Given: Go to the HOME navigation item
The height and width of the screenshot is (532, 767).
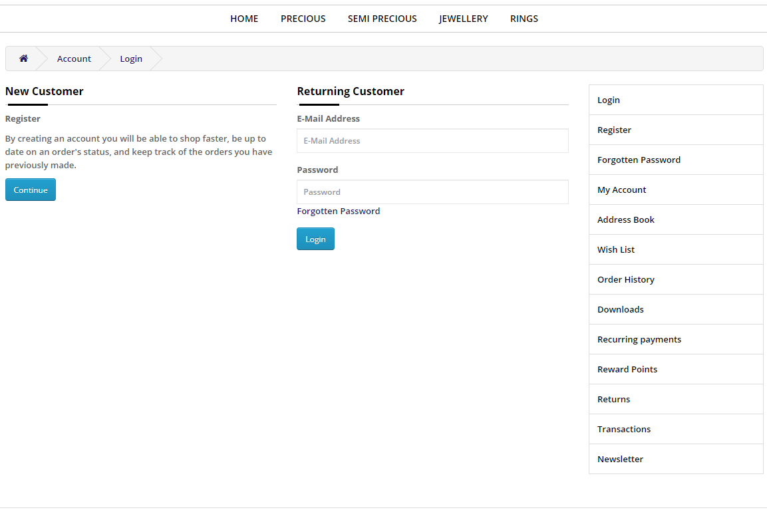Looking at the screenshot, I should coord(244,19).
